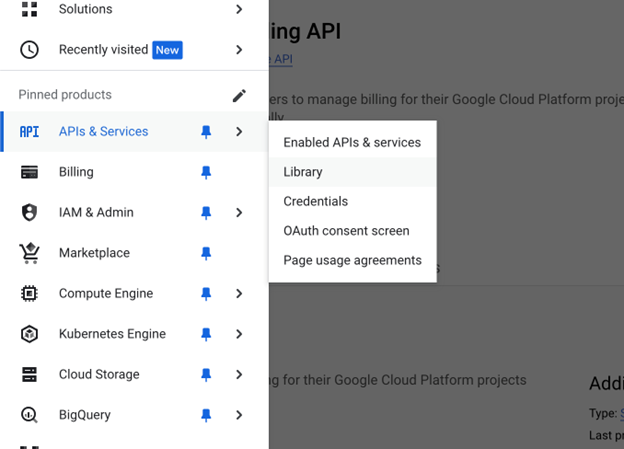Open the Kubernetes Engine label
Image resolution: width=624 pixels, height=449 pixels.
(112, 334)
